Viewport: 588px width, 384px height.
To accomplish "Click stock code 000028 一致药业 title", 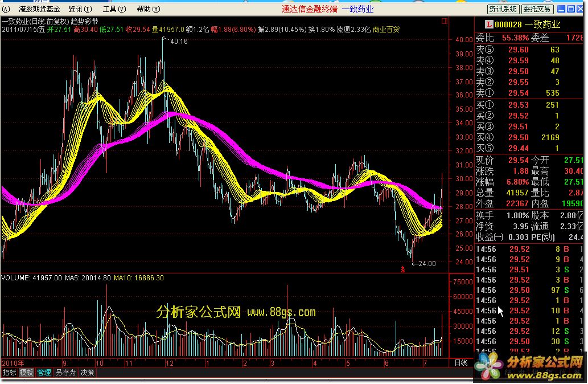I will click(527, 24).
